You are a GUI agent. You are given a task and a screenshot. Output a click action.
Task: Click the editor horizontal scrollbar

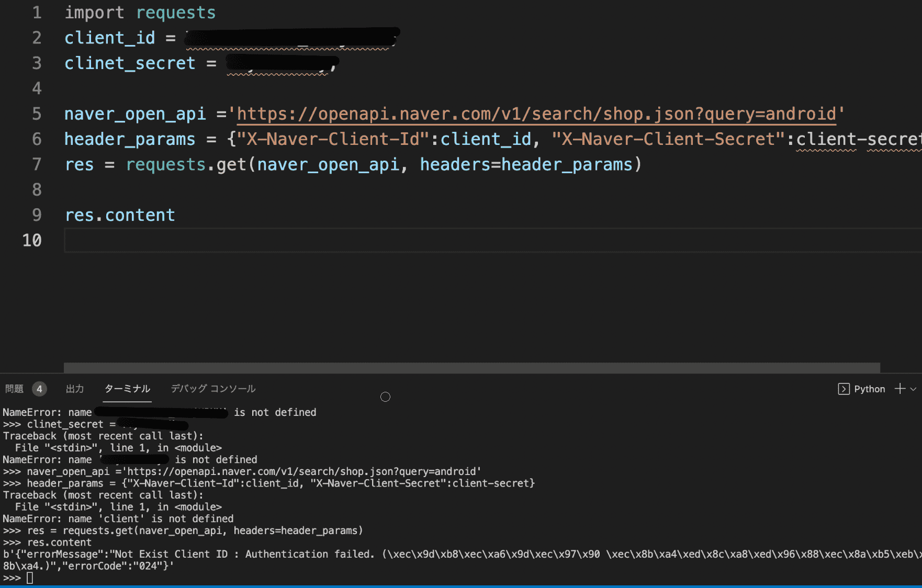click(x=471, y=368)
